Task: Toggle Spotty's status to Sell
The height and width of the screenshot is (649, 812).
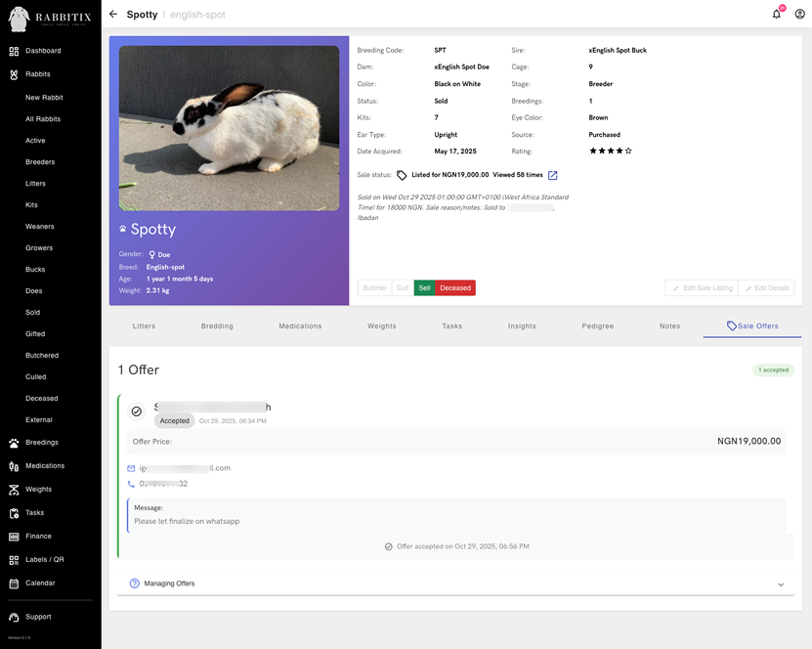Action: (424, 287)
